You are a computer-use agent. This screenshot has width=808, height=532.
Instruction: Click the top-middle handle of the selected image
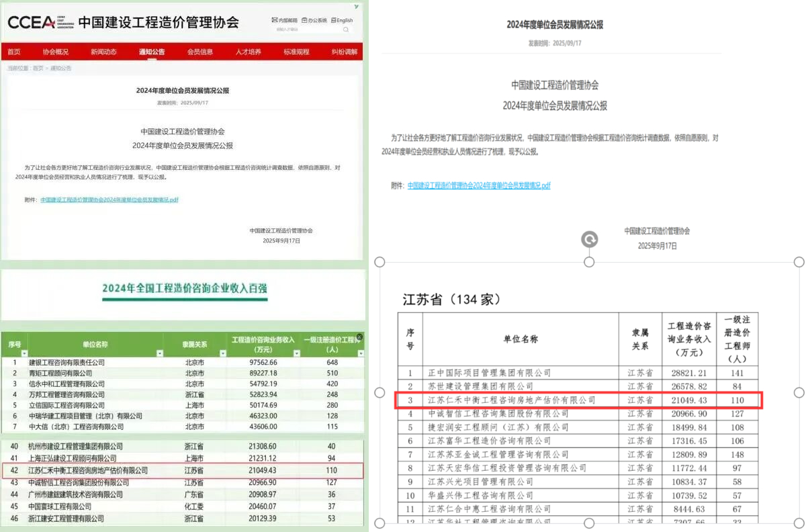click(589, 261)
